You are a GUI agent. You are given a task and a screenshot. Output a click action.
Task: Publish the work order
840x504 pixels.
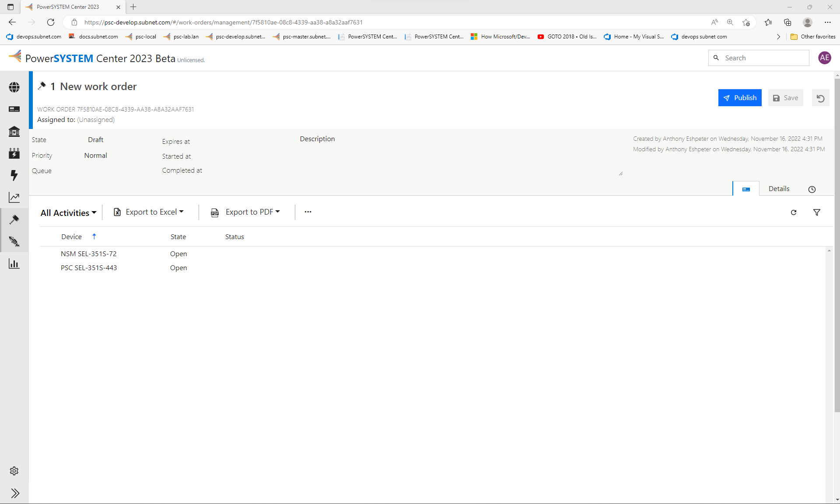739,98
